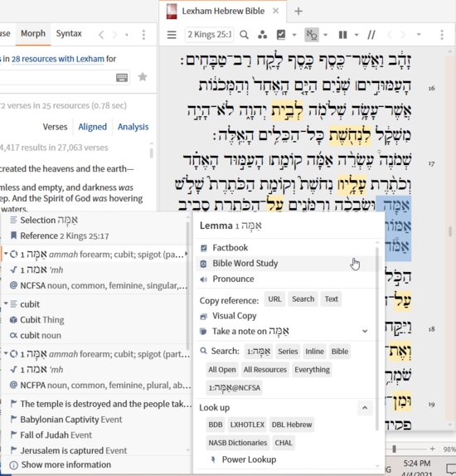The height and width of the screenshot is (476, 456).
Task: Switch to the Morph search tab
Action: [33, 33]
